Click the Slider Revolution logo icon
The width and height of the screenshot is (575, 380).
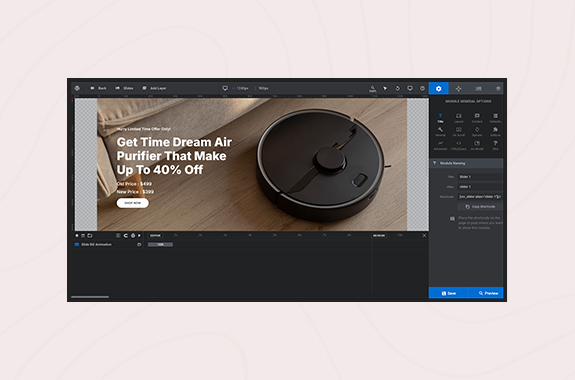(77, 88)
